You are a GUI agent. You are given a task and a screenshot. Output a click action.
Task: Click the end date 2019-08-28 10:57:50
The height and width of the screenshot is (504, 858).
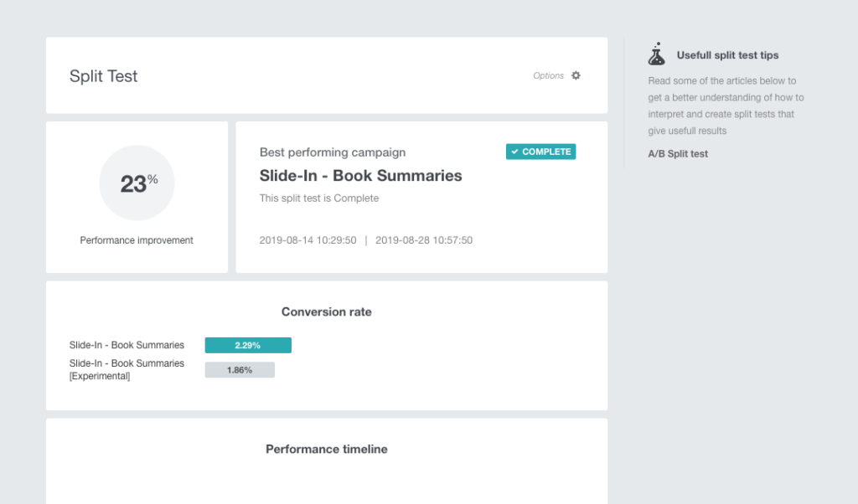424,240
